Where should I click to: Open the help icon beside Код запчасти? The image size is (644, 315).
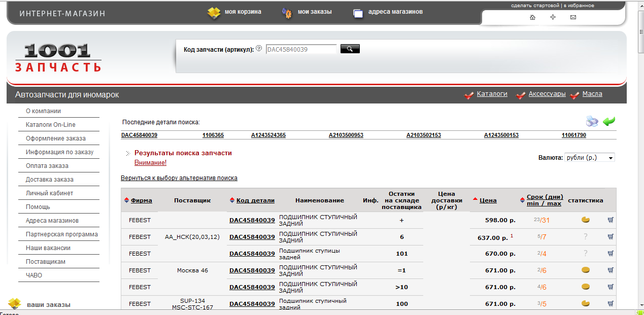click(259, 49)
